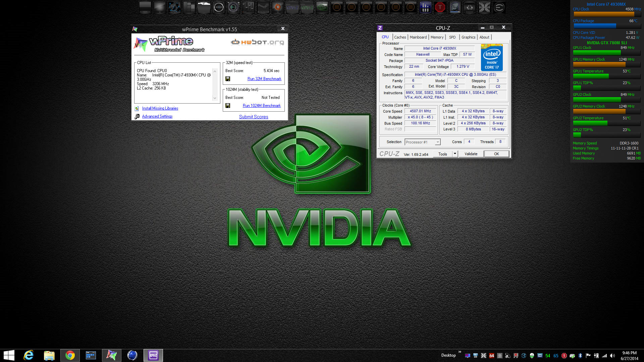The height and width of the screenshot is (362, 644).
Task: Open the AIDA64 red 64 tray icon
Action: [x=492, y=356]
